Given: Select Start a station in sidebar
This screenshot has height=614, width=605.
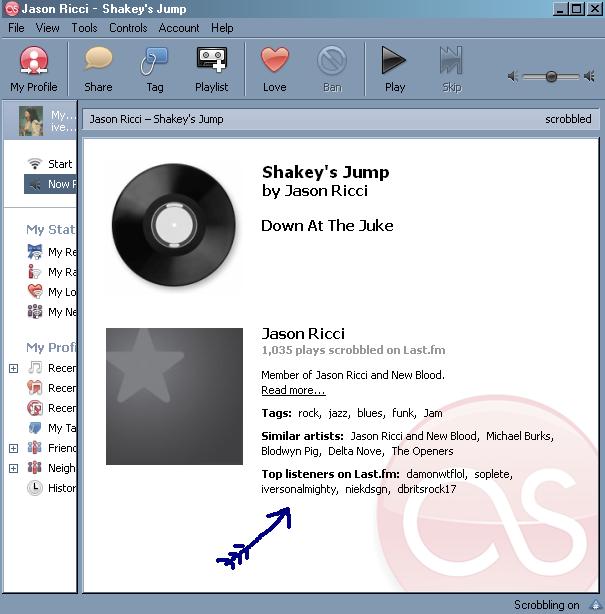Looking at the screenshot, I should [x=50, y=164].
